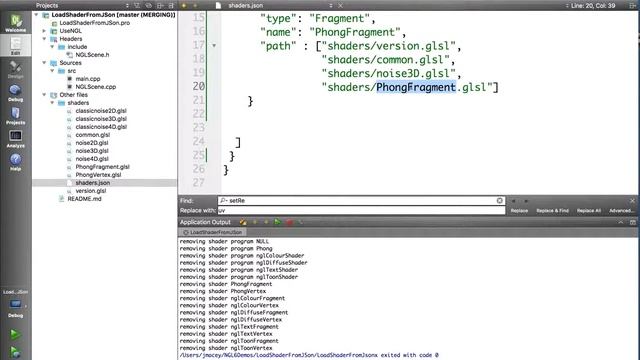Stop running application red button
The height and width of the screenshot is (360, 640).
click(289, 222)
